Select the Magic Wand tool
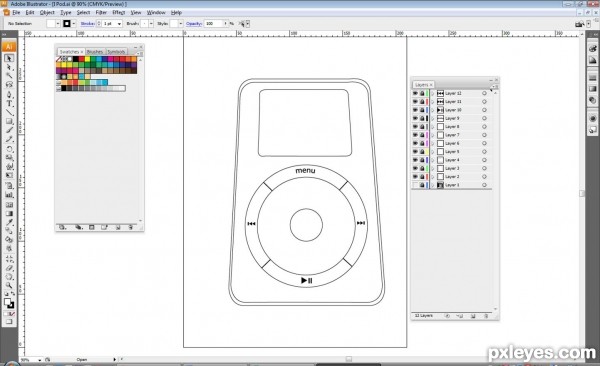Image resolution: width=600 pixels, height=366 pixels. point(9,75)
